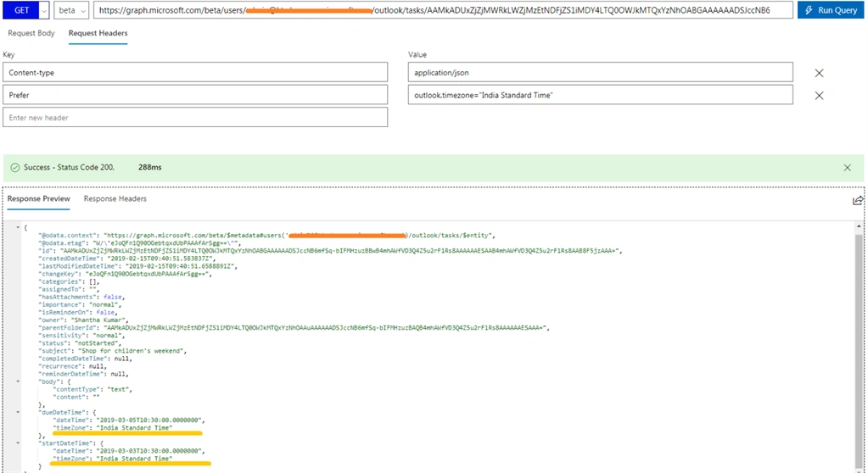Click the startDateTime "2019-03-03T10:30:00.0000000" value

(x=150, y=451)
